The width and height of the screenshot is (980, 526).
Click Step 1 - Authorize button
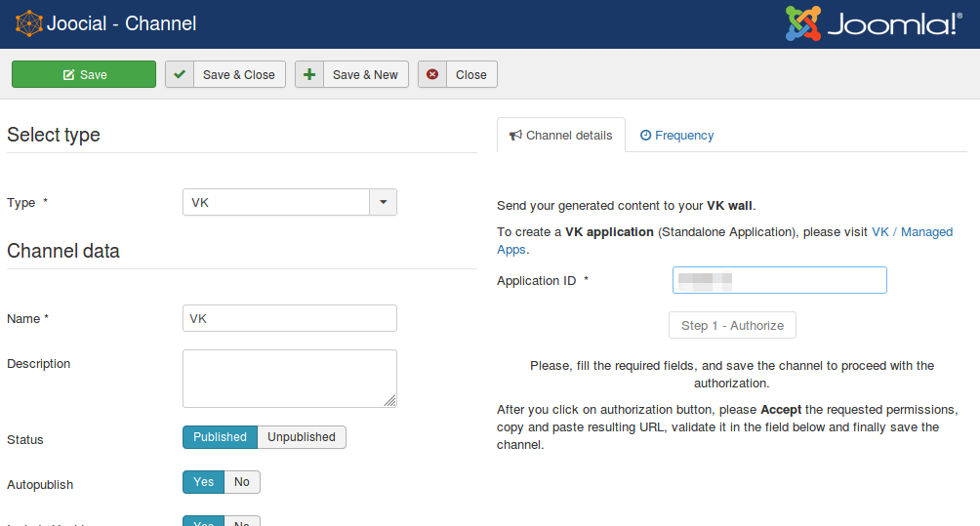click(x=732, y=326)
